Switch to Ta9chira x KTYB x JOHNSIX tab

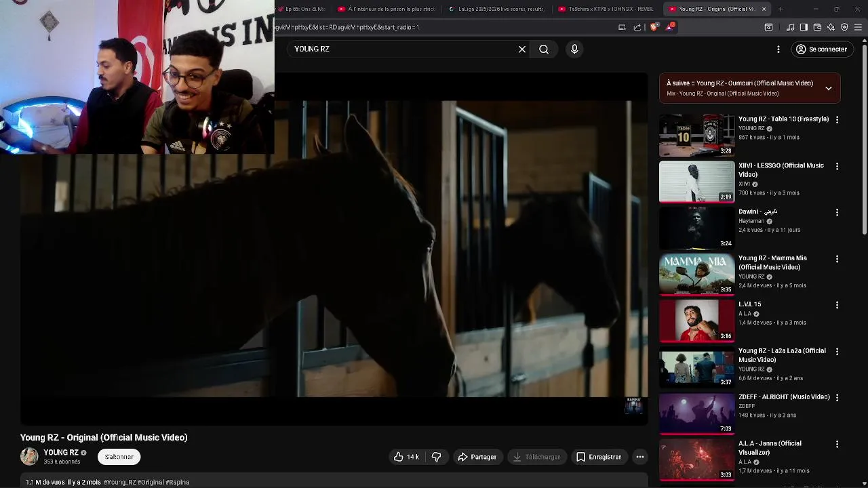pos(606,9)
